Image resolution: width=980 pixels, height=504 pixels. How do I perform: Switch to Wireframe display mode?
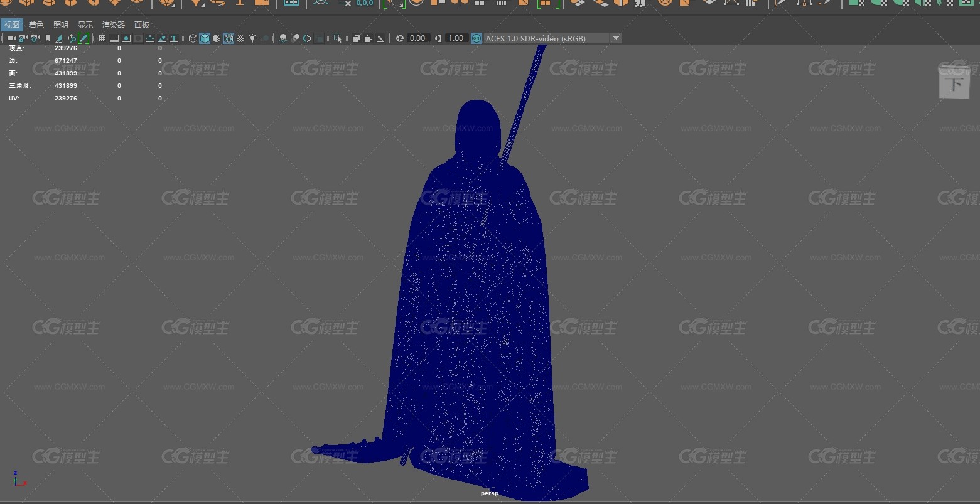(193, 38)
